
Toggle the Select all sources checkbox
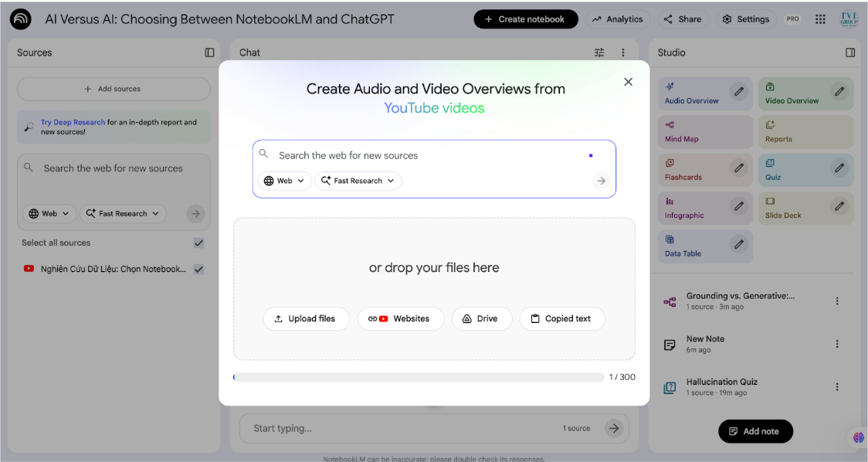coord(198,243)
